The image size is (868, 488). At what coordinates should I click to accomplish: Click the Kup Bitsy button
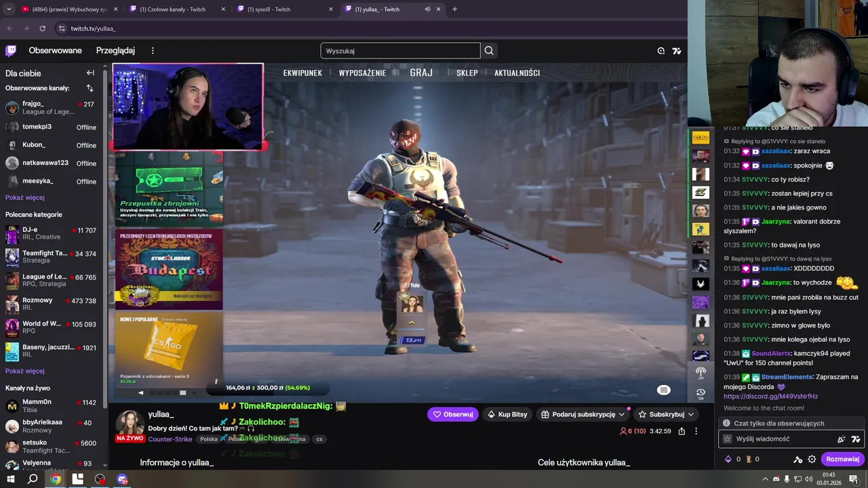pos(507,414)
